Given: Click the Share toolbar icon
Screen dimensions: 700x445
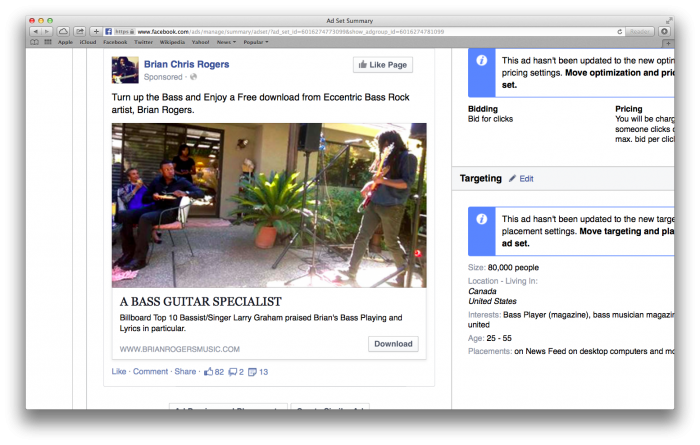Looking at the screenshot, I should tap(79, 32).
